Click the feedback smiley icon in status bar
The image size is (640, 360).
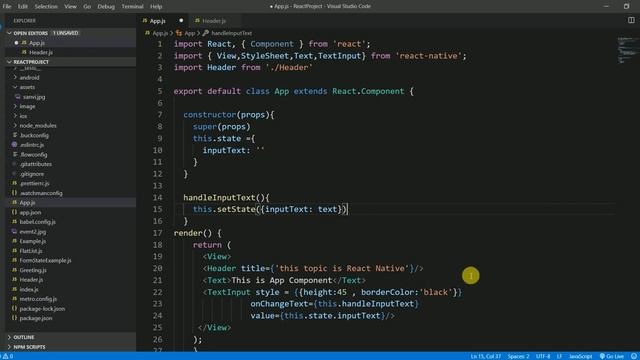coord(633,356)
